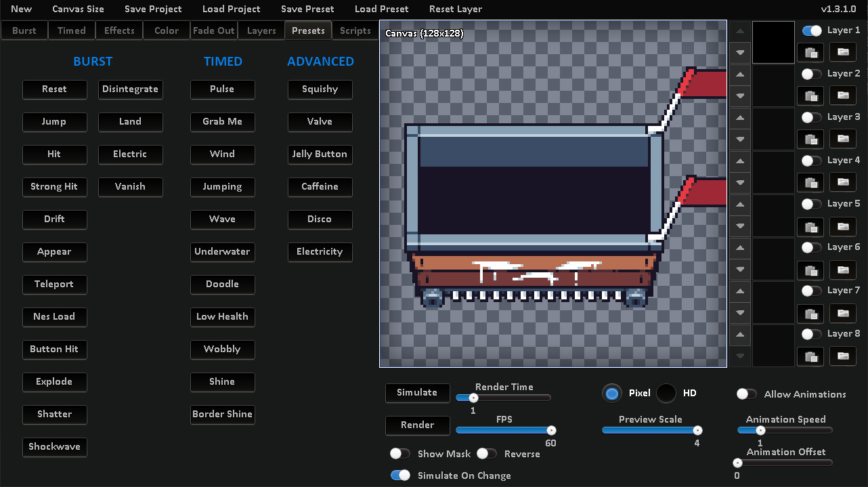Move Layer 3 down with the arrow icon

pyautogui.click(x=739, y=139)
